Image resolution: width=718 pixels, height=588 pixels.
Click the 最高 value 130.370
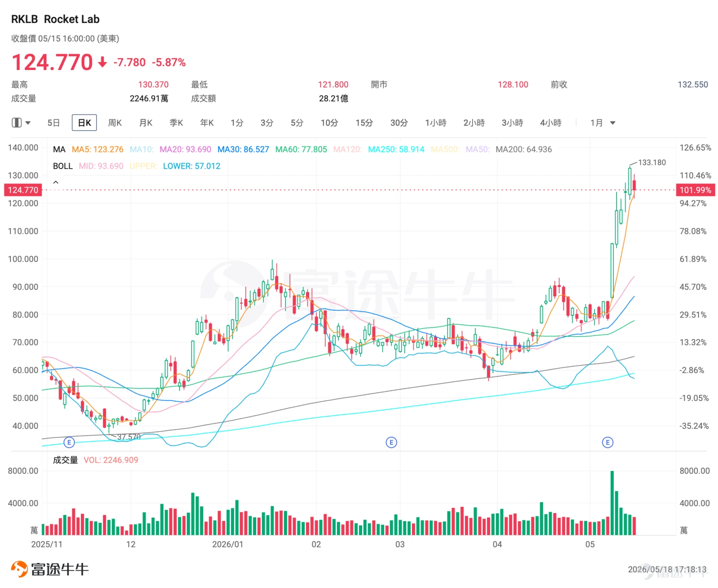point(153,85)
